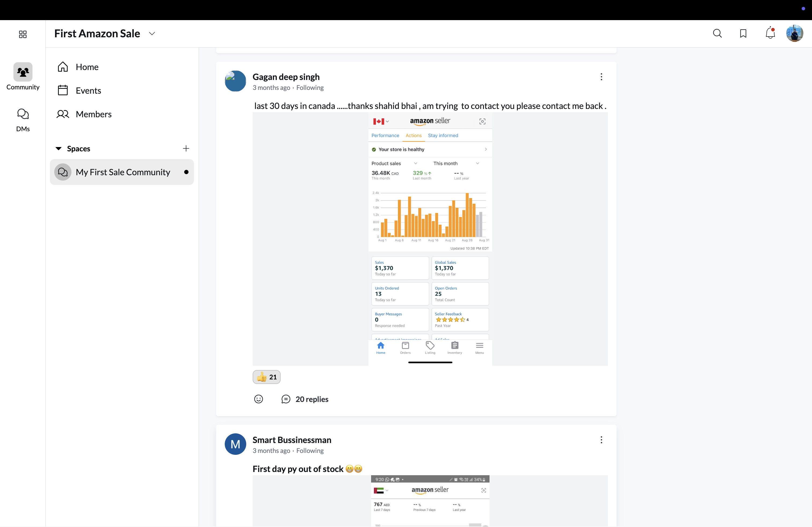Open options menu on Gagan deep singh post
The height and width of the screenshot is (527, 812).
(x=601, y=77)
